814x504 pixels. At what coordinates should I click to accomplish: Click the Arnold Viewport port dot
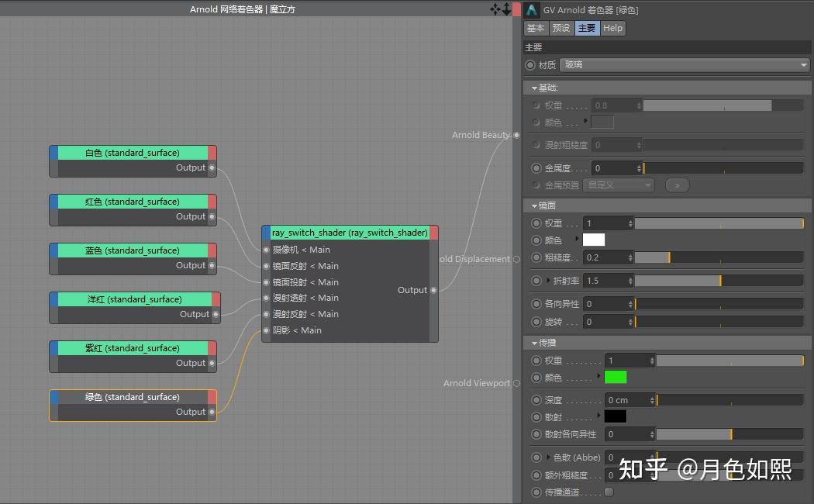tap(516, 383)
